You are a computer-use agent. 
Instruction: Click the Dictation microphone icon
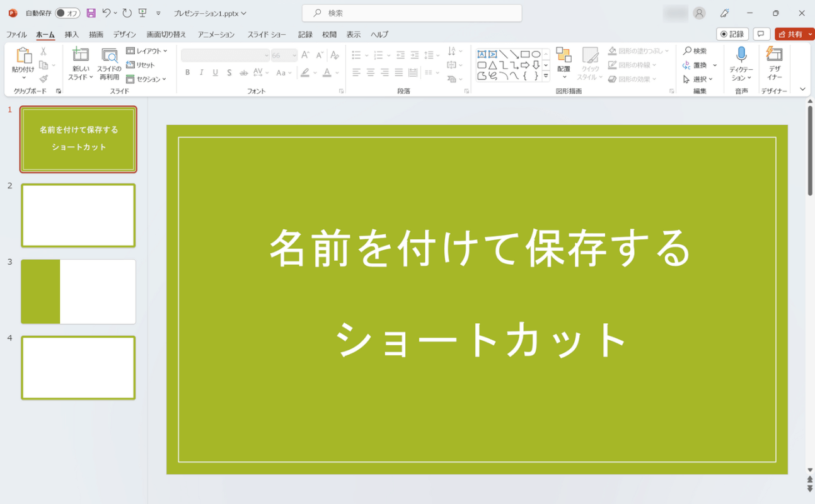(x=741, y=55)
